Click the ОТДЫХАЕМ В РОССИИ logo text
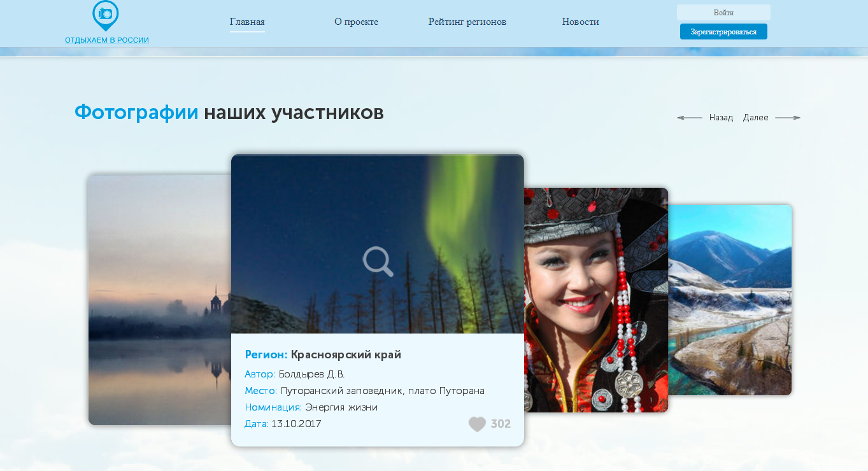868x471 pixels. [x=107, y=40]
